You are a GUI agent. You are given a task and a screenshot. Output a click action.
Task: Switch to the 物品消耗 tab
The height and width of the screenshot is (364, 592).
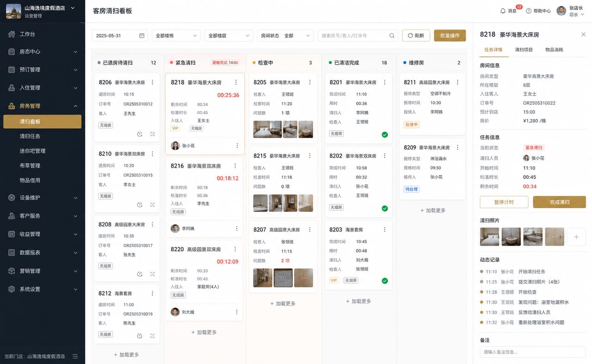554,49
